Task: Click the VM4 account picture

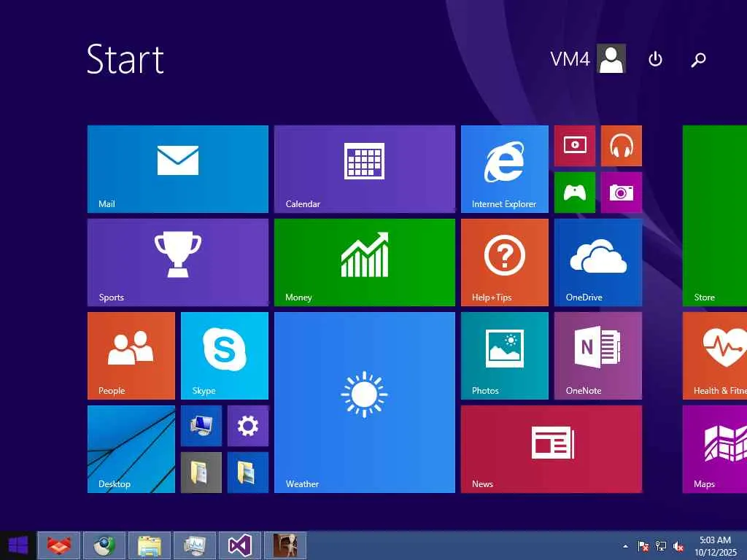Action: tap(611, 58)
